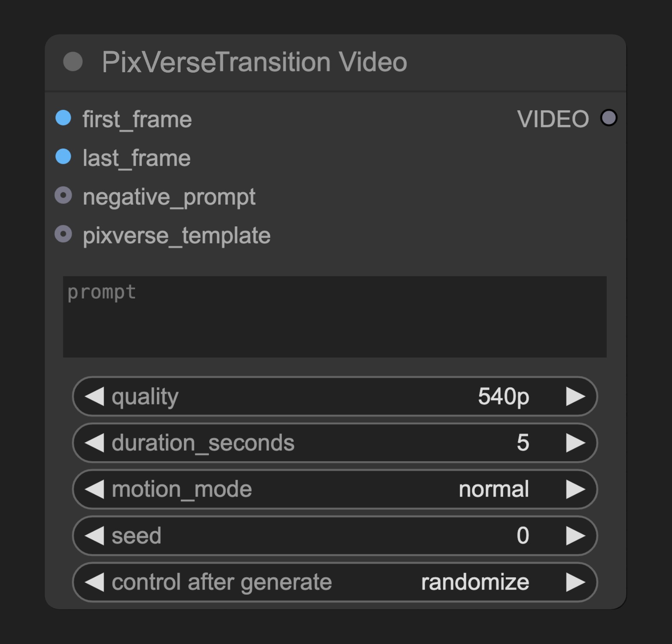Open the motion_mode normal dropdown value
The width and height of the screenshot is (672, 644).
click(x=494, y=489)
